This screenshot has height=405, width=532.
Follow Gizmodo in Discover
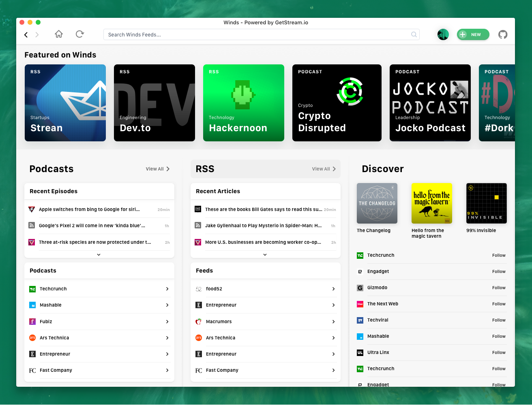pos(499,288)
